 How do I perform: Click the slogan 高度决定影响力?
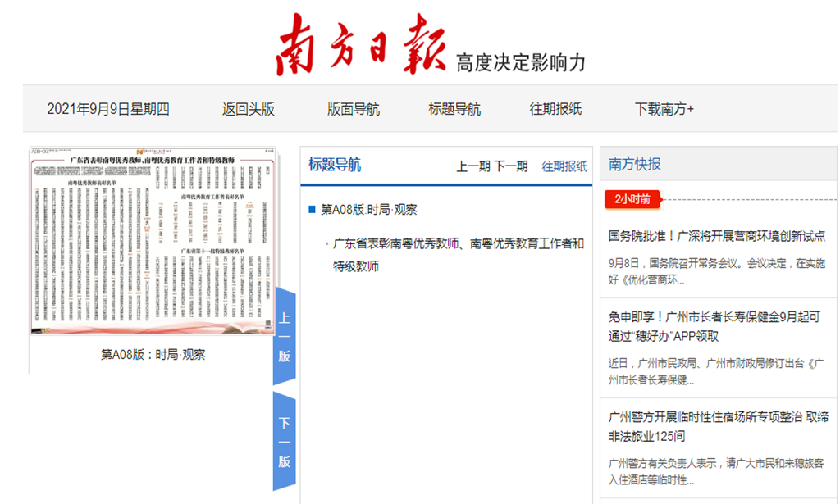coord(521,63)
